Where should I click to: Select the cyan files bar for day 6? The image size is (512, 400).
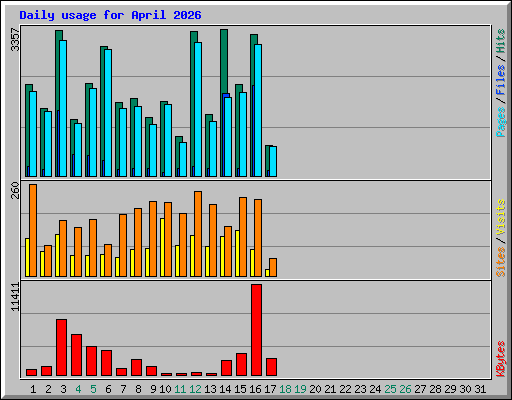(108, 113)
